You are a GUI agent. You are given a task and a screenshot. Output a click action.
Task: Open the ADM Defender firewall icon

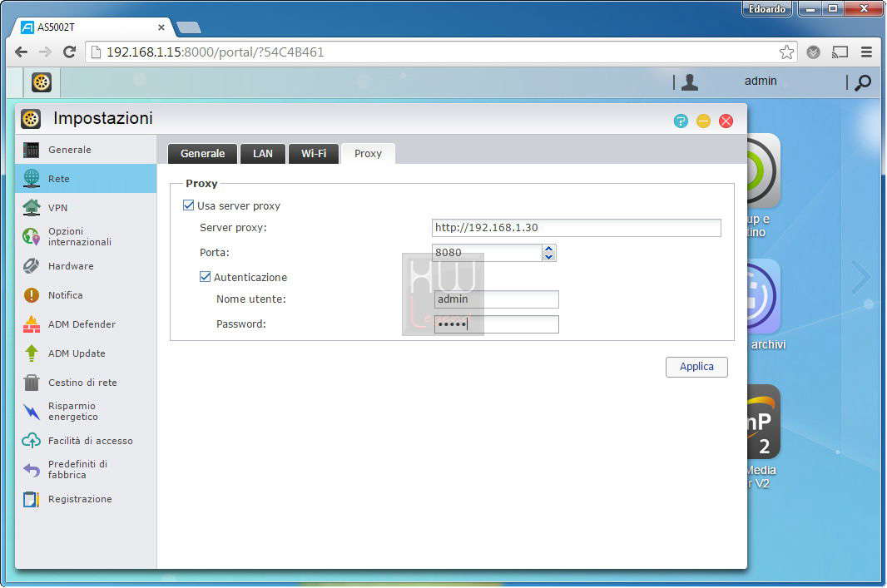coord(31,324)
